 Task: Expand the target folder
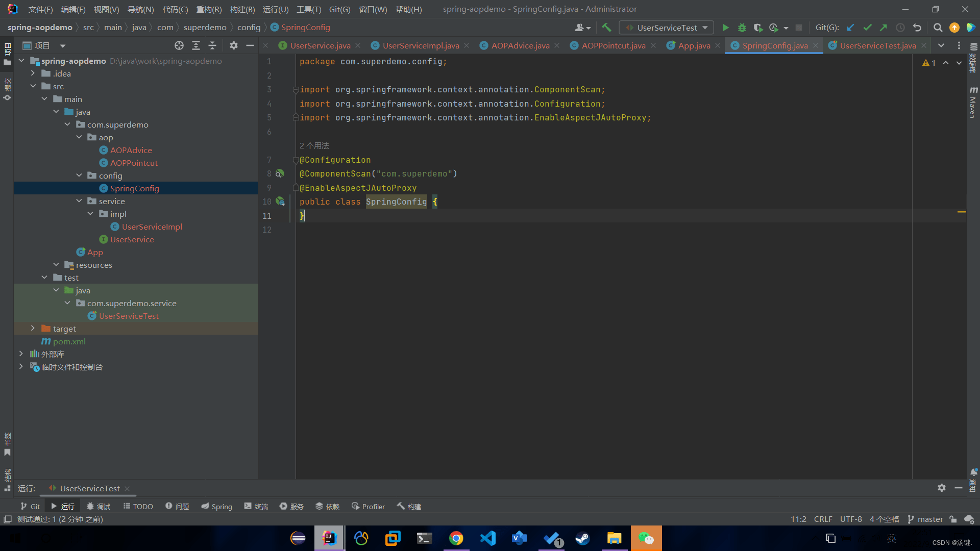coord(33,329)
